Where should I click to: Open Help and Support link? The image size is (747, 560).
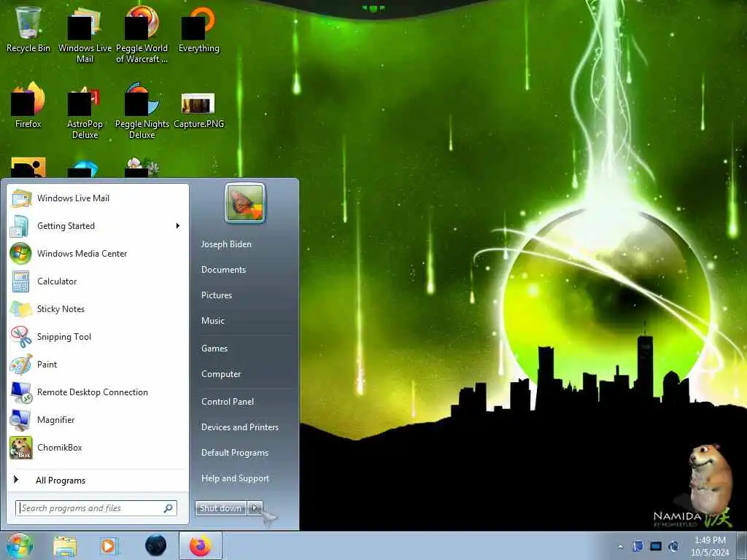coord(235,478)
